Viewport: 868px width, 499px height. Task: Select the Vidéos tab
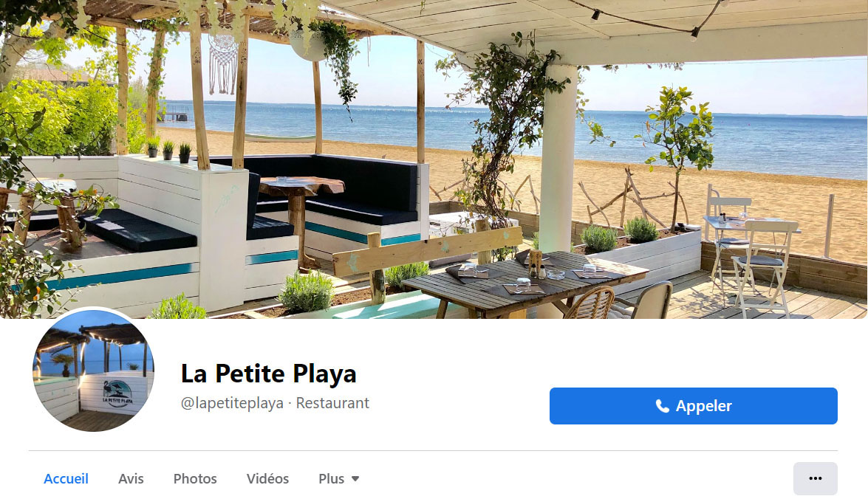click(x=267, y=478)
